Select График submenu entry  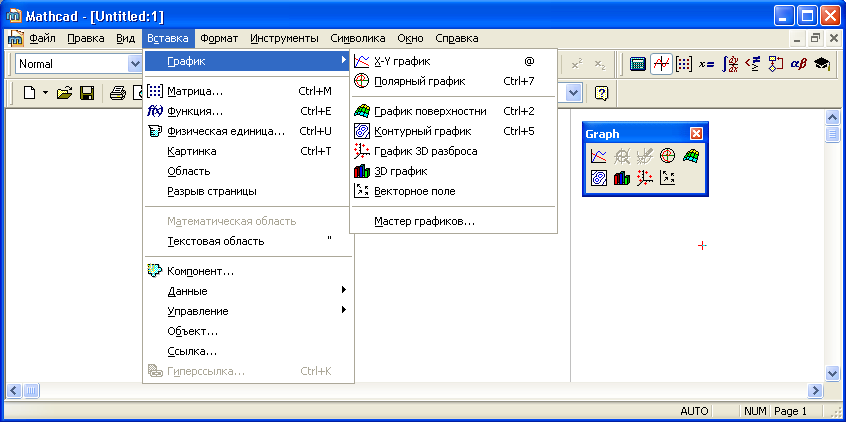(248, 62)
